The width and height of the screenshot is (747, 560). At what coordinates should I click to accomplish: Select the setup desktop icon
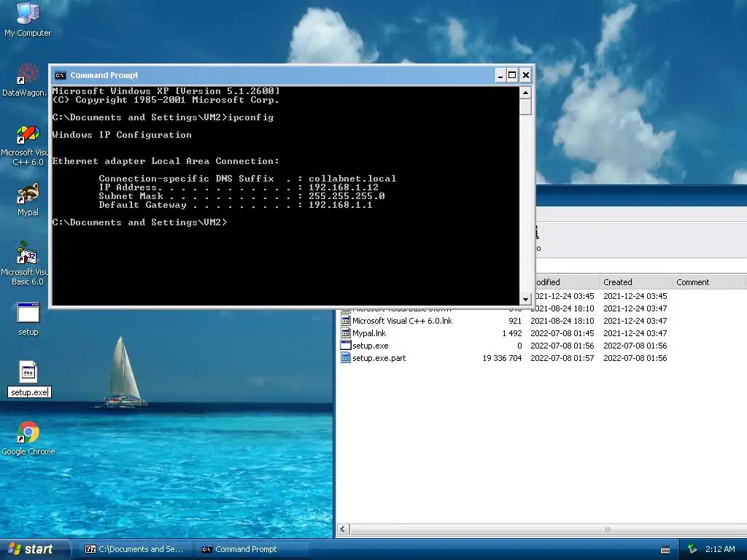point(28,318)
